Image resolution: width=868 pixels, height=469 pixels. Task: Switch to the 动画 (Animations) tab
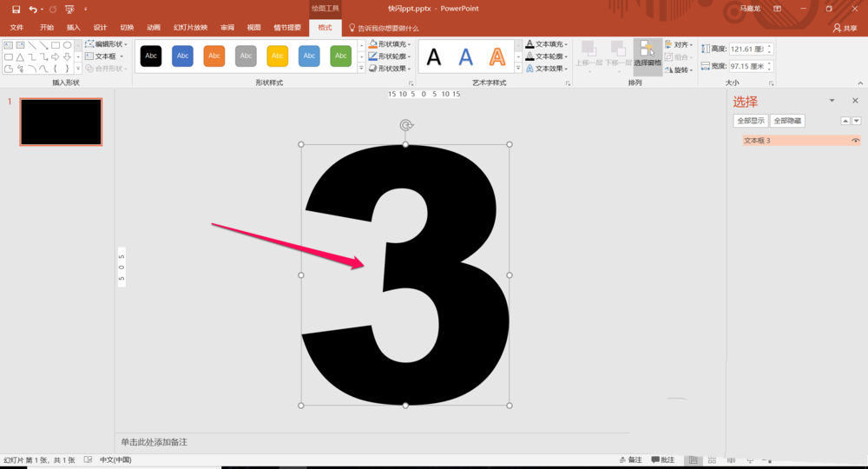(x=154, y=28)
